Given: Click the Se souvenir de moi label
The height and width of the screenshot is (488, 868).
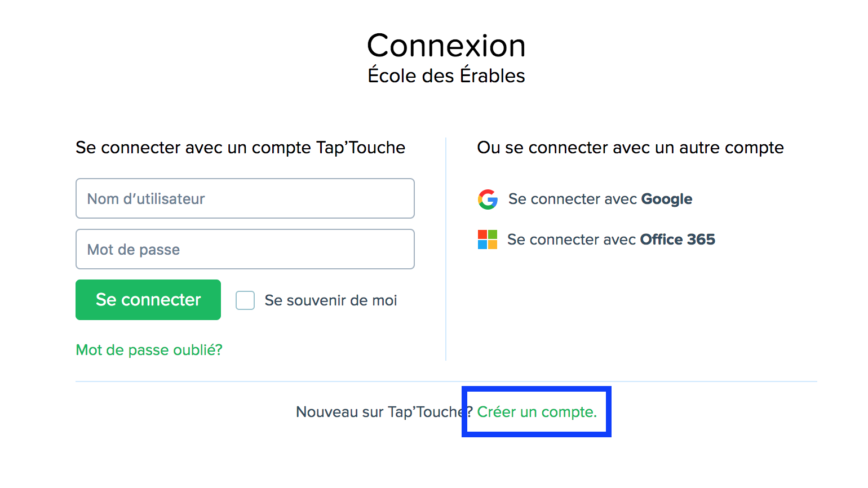Looking at the screenshot, I should pyautogui.click(x=331, y=300).
